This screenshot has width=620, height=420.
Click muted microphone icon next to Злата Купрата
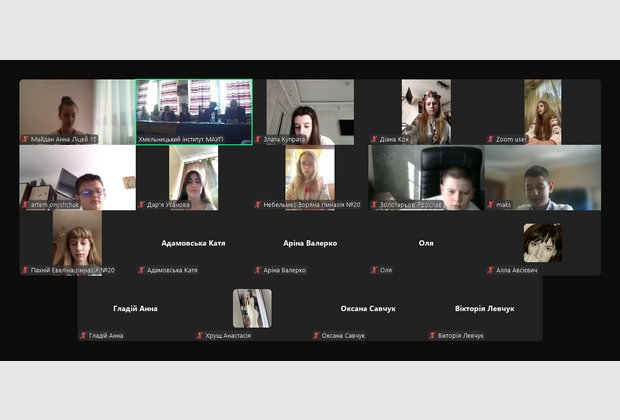coord(258,140)
